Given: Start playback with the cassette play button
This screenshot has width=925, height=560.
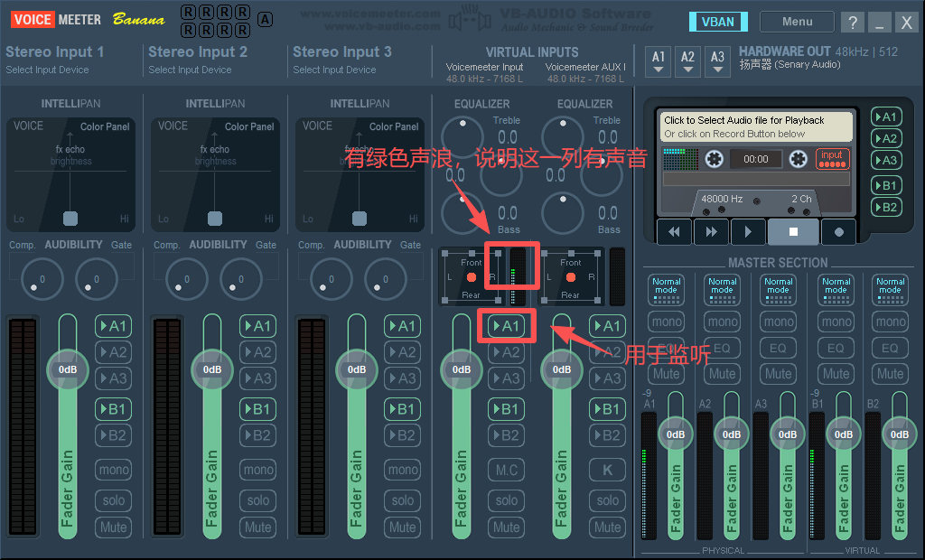Looking at the screenshot, I should pyautogui.click(x=747, y=232).
